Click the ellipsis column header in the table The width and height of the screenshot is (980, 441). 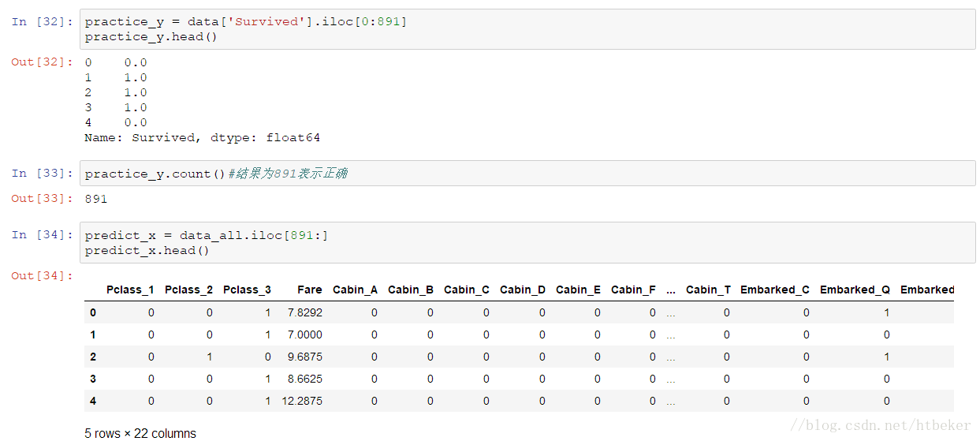click(671, 290)
